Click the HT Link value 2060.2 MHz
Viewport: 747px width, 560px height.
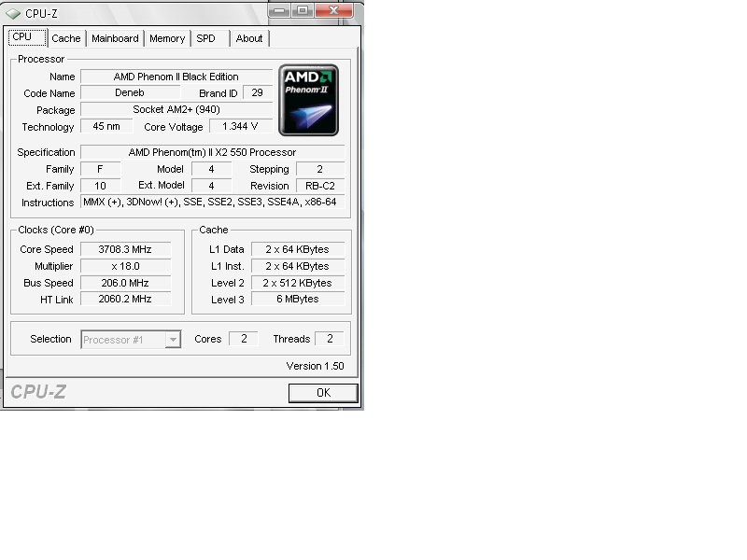(x=125, y=299)
